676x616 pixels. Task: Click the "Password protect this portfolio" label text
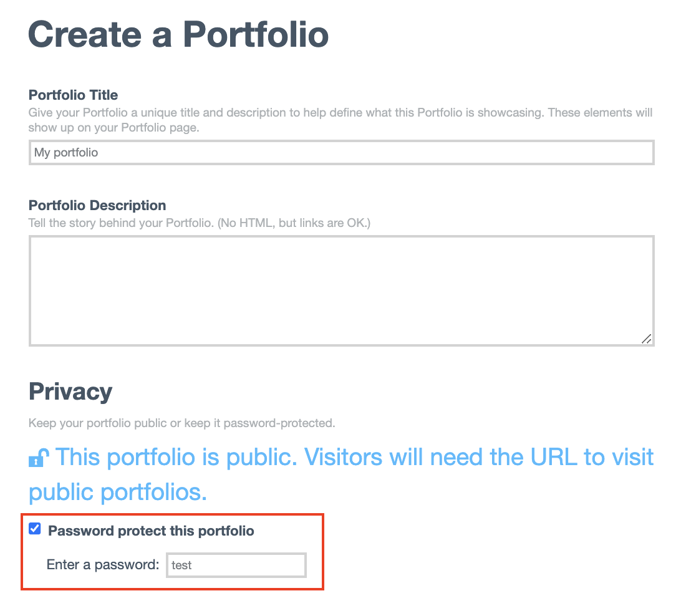(151, 531)
